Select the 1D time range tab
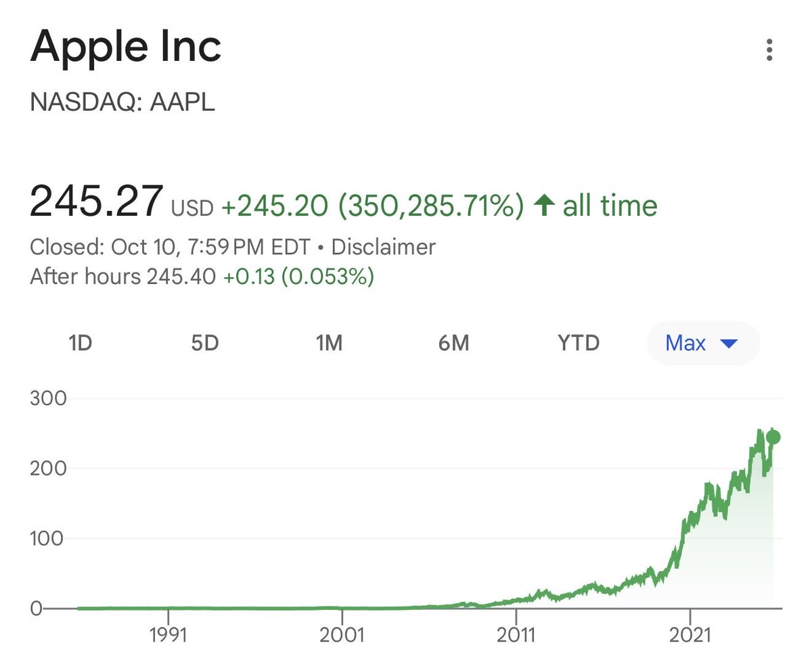The width and height of the screenshot is (812, 664). tap(80, 343)
